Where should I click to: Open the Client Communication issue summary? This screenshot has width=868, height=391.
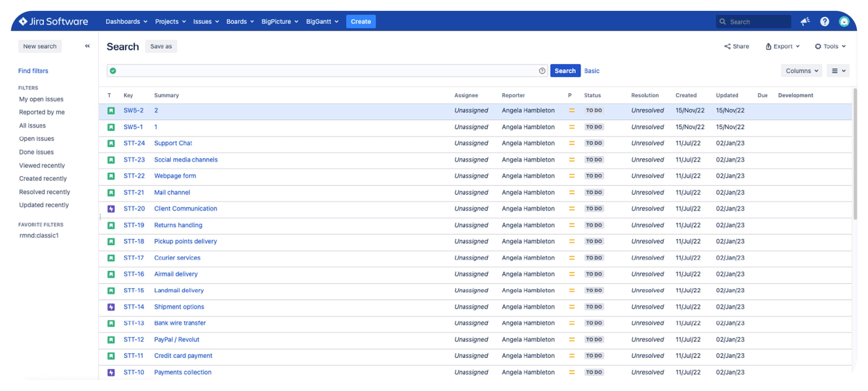point(186,209)
